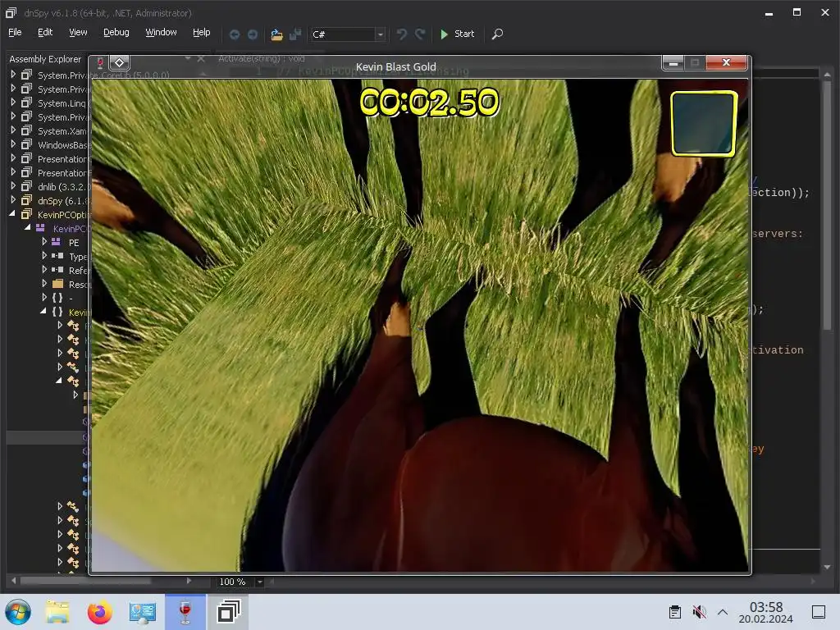Viewport: 840px width, 630px height.
Task: Select the System.Xaml tree row
Action: click(48, 130)
